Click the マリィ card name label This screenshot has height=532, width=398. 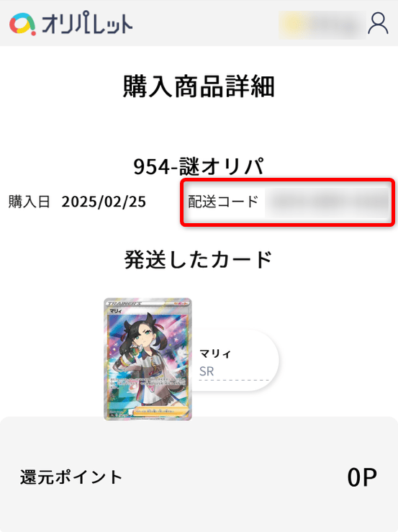coord(214,354)
